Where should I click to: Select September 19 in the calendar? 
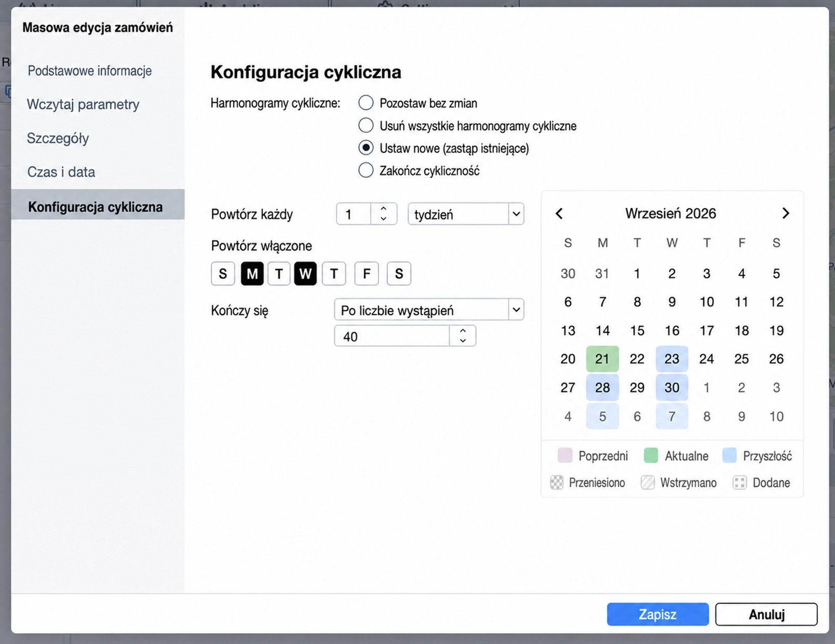(776, 330)
